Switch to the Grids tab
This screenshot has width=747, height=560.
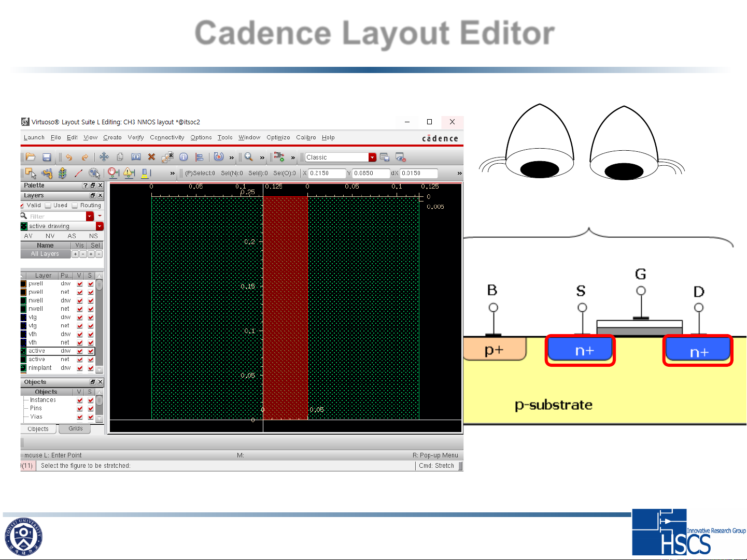tap(75, 429)
